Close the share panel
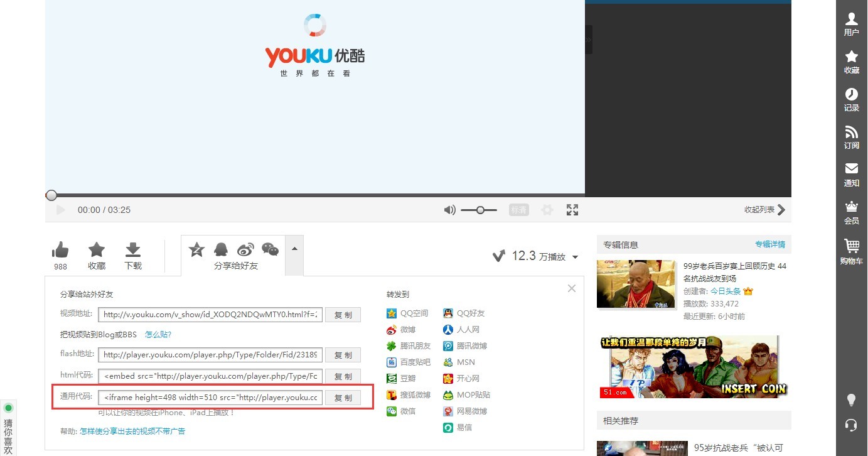The height and width of the screenshot is (456, 868). click(x=571, y=288)
